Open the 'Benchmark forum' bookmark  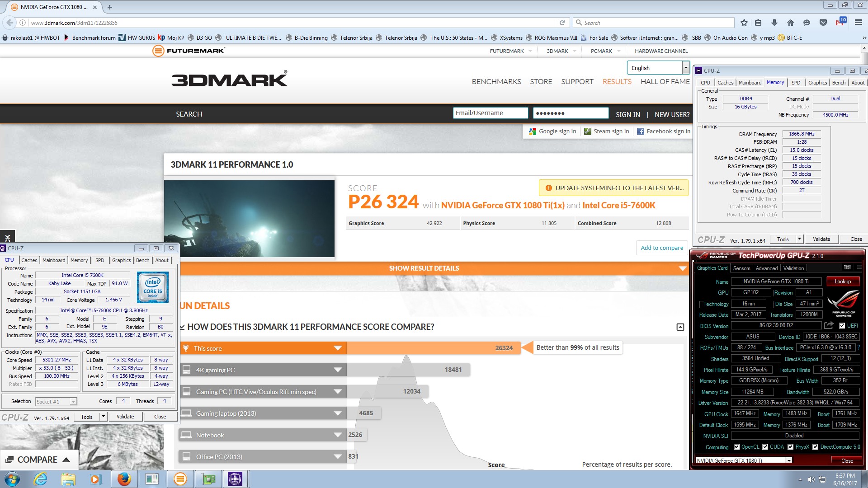(90, 38)
